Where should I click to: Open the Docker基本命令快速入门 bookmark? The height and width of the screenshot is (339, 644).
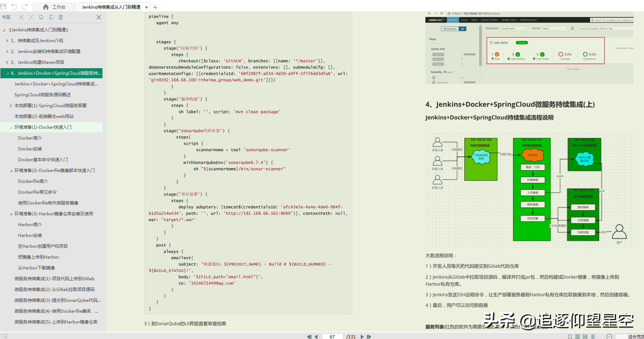(43, 160)
